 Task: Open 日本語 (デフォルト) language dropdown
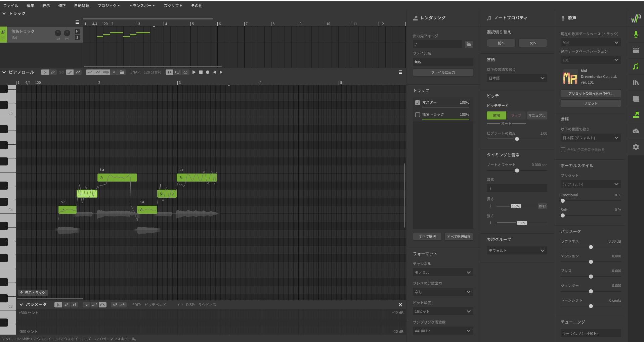pyautogui.click(x=591, y=138)
